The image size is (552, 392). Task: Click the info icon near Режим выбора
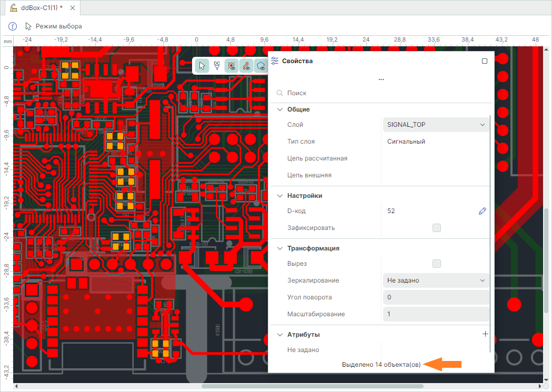click(x=13, y=26)
